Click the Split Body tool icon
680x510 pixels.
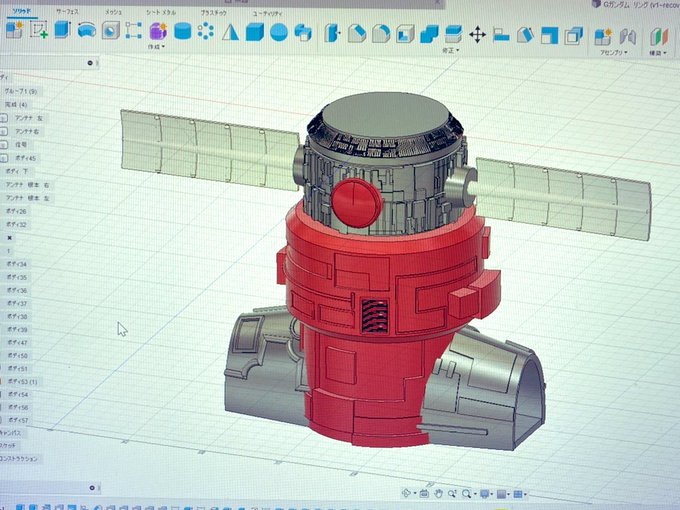[x=574, y=36]
